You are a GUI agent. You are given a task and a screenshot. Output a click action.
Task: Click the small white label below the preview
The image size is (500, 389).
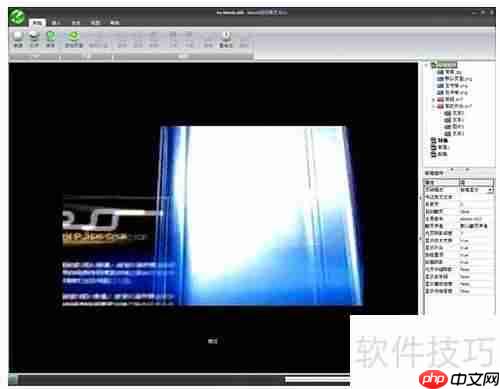[x=213, y=341]
